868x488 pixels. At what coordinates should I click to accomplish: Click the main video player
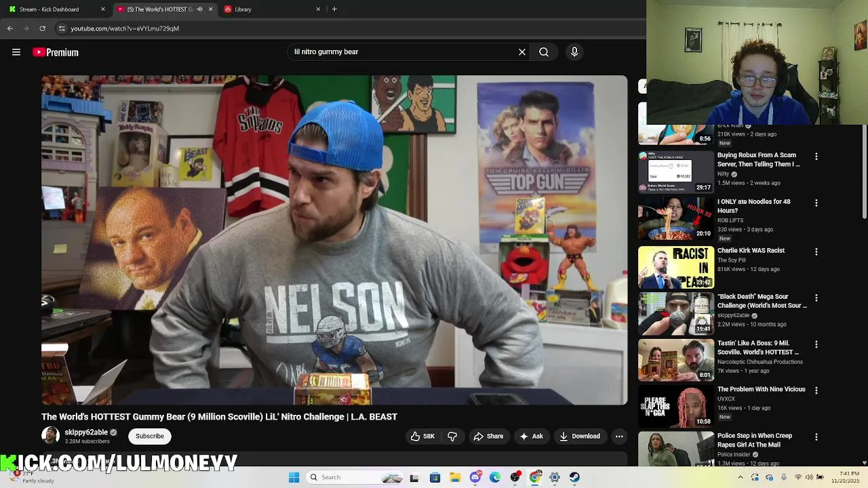coord(334,240)
